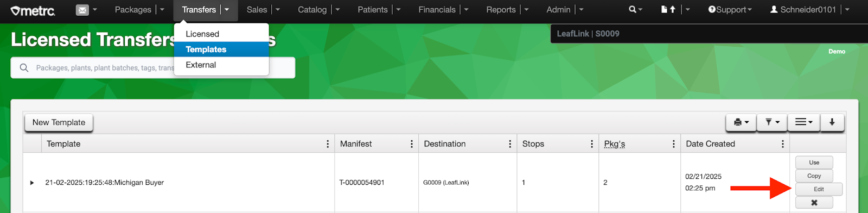Screen dimensions: 868x213
Task: Expand the template row disclosure triangle
Action: (x=32, y=183)
